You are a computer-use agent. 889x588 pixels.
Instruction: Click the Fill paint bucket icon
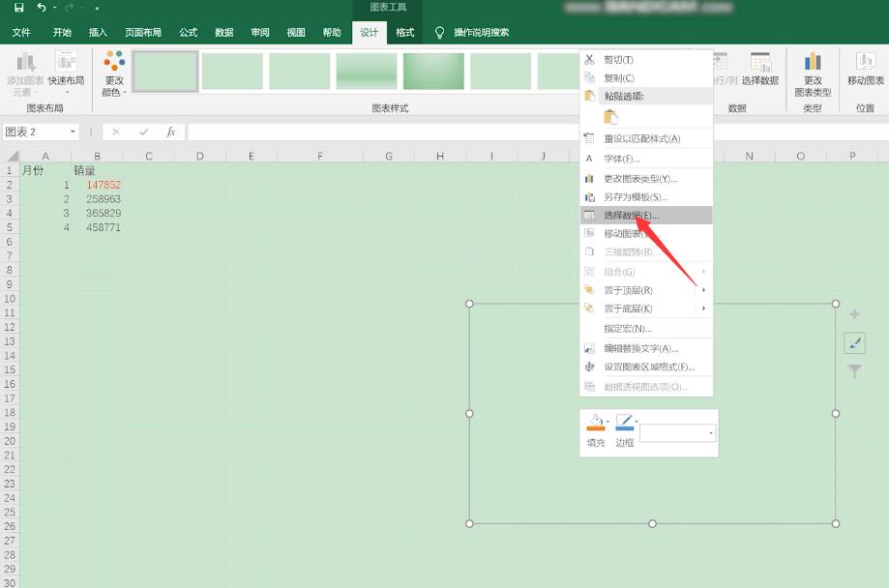(595, 423)
